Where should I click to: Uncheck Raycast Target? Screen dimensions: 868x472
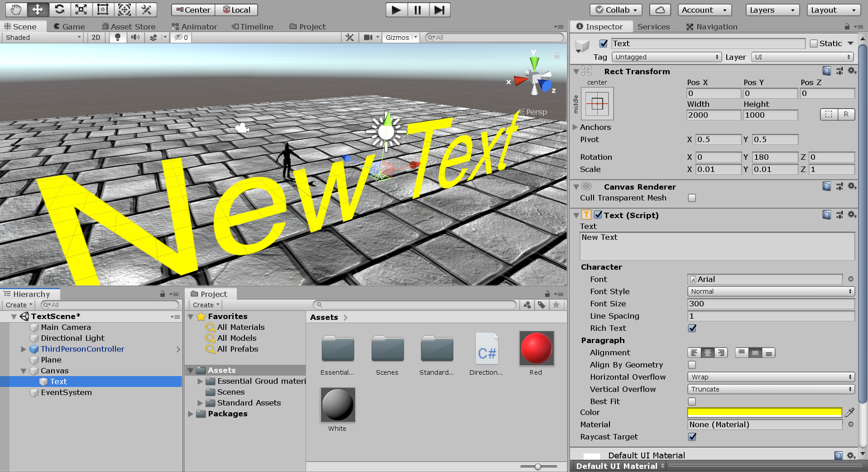[692, 437]
